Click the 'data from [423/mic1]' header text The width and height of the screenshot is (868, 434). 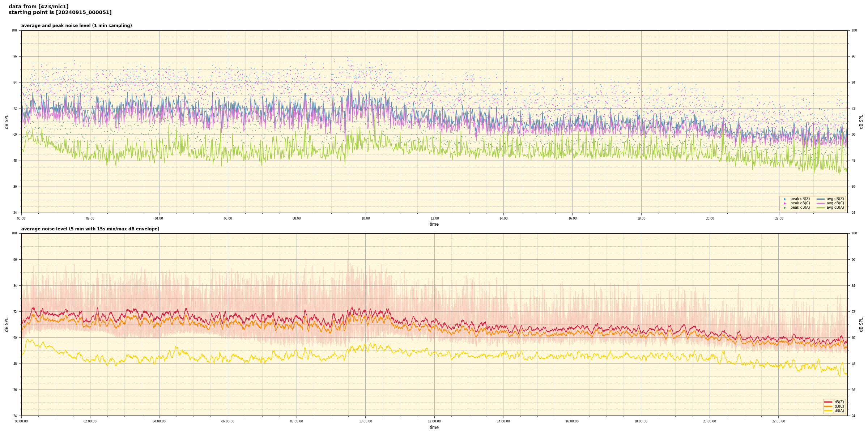click(x=38, y=7)
